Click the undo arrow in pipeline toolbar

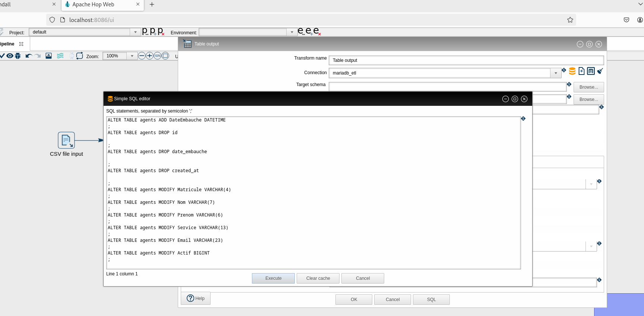click(x=29, y=56)
